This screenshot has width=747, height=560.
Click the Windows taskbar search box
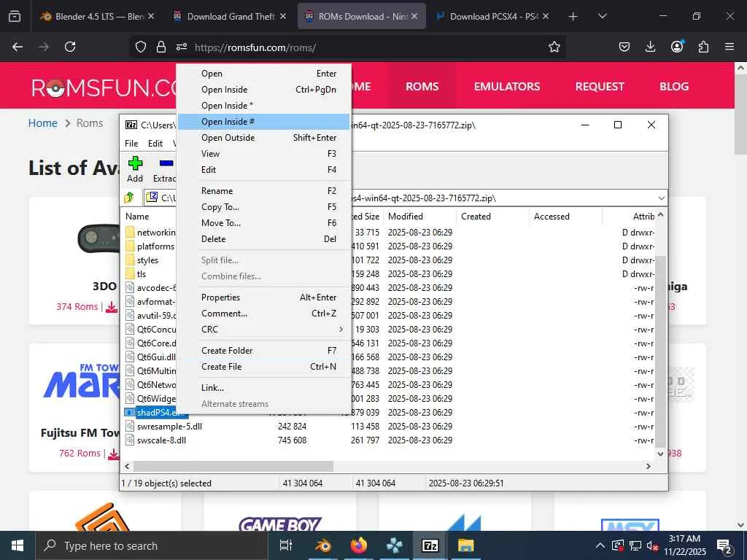152,545
